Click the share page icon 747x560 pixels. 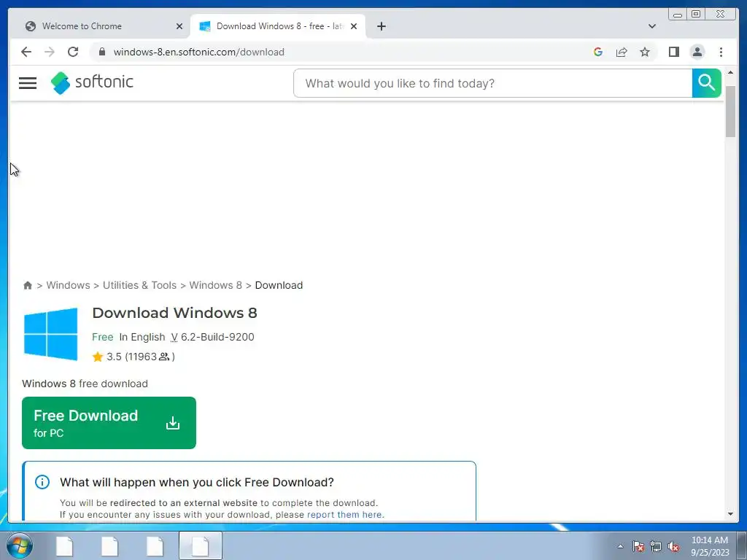coord(622,52)
